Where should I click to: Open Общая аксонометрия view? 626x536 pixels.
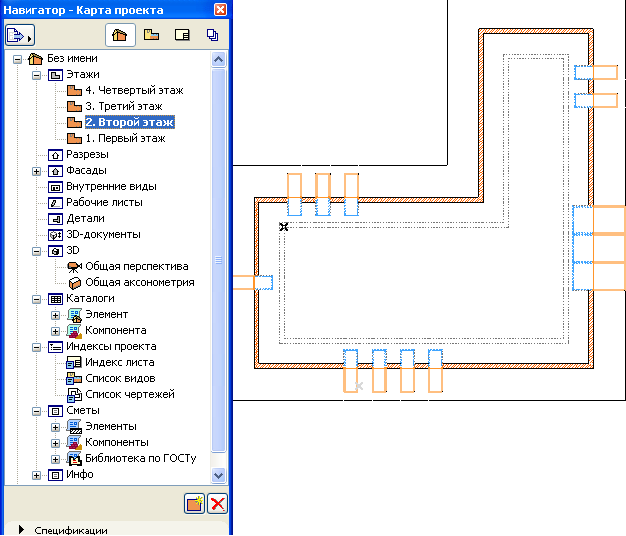pyautogui.click(x=139, y=282)
